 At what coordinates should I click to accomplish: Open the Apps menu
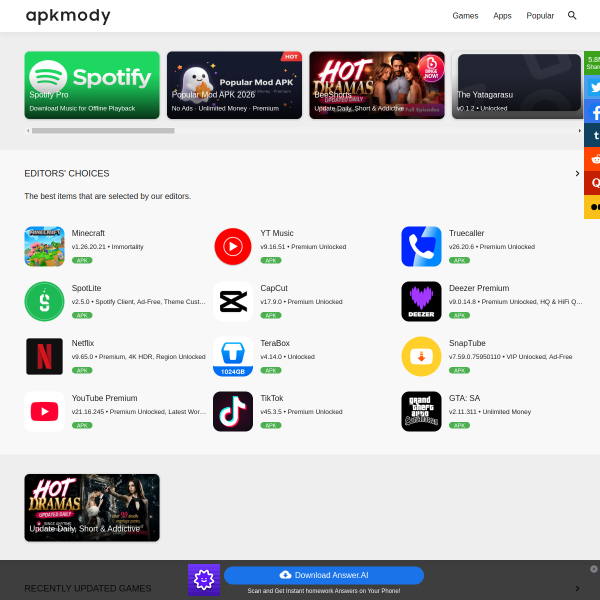(x=502, y=16)
